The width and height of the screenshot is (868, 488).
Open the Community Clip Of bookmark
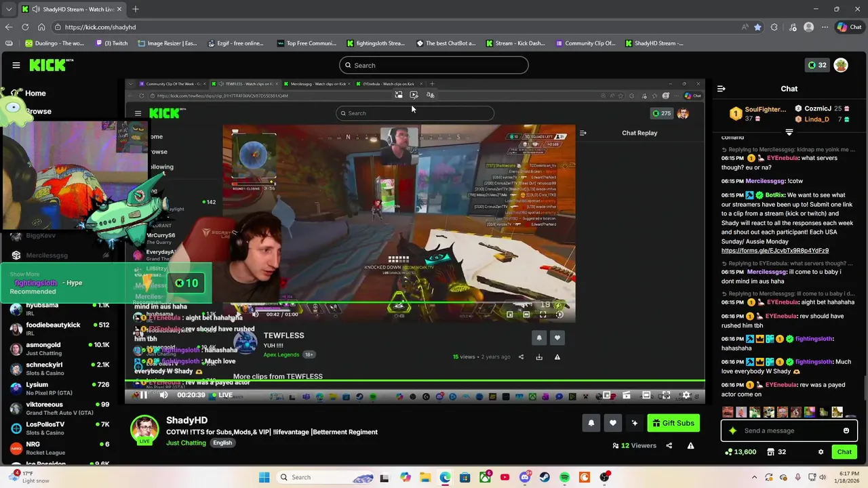click(585, 43)
